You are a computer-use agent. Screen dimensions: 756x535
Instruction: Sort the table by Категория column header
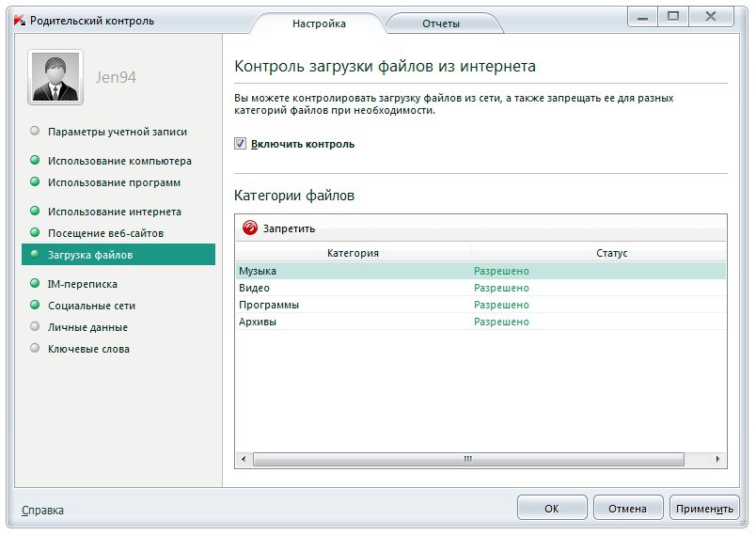pos(353,253)
